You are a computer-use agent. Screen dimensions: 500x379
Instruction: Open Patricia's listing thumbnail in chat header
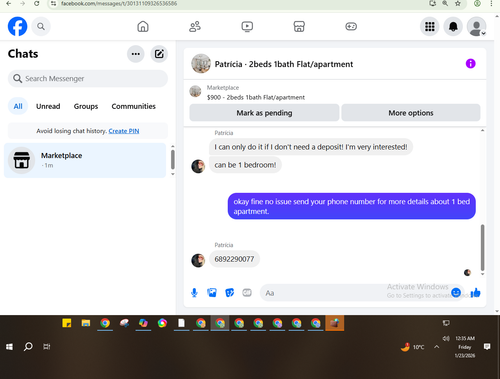pyautogui.click(x=201, y=63)
